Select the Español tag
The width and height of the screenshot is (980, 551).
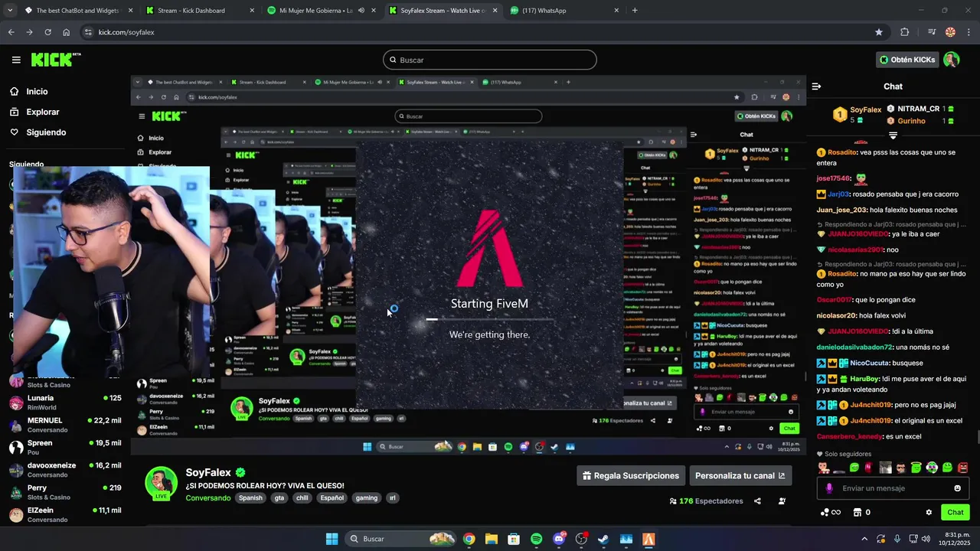332,498
